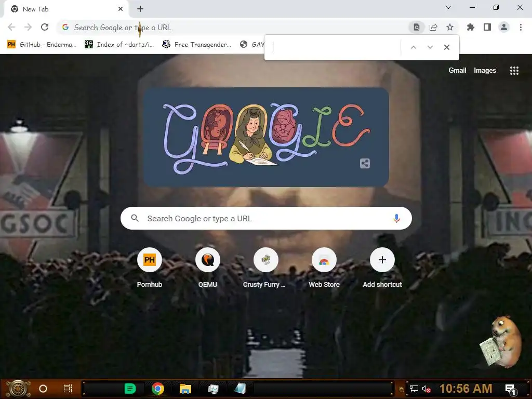Open the GitHub - Enderma... bookmark

click(x=42, y=45)
